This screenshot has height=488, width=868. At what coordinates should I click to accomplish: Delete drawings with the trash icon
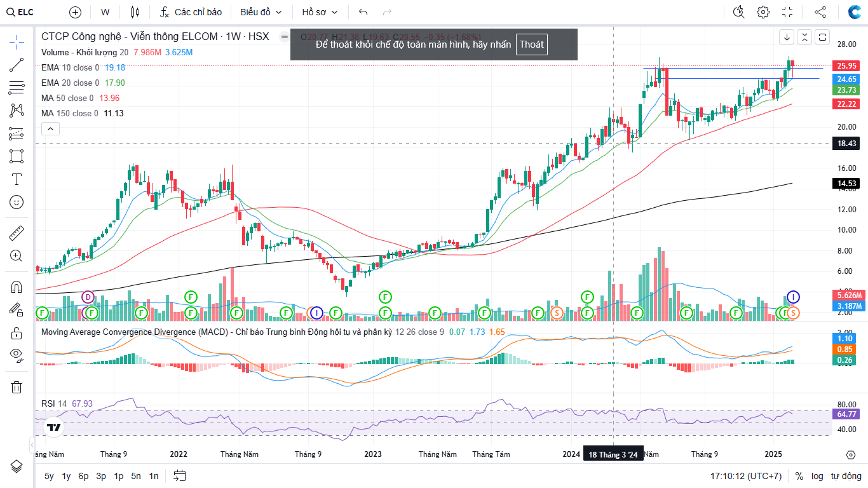[x=17, y=387]
